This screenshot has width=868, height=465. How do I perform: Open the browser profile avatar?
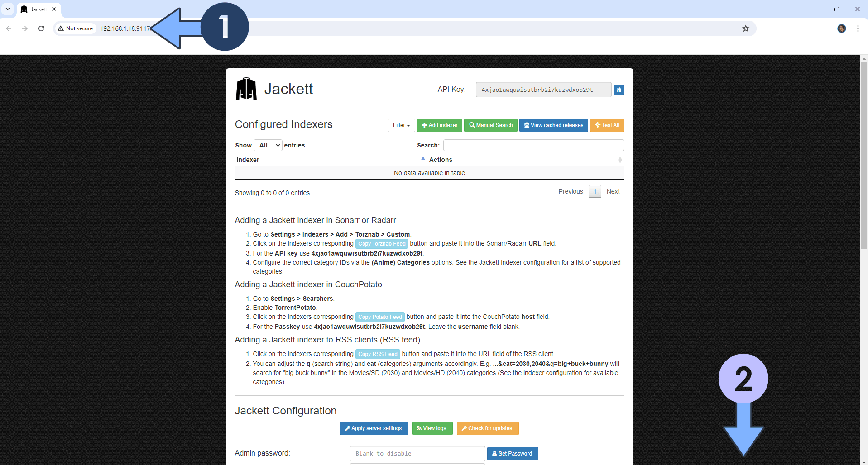tap(841, 28)
